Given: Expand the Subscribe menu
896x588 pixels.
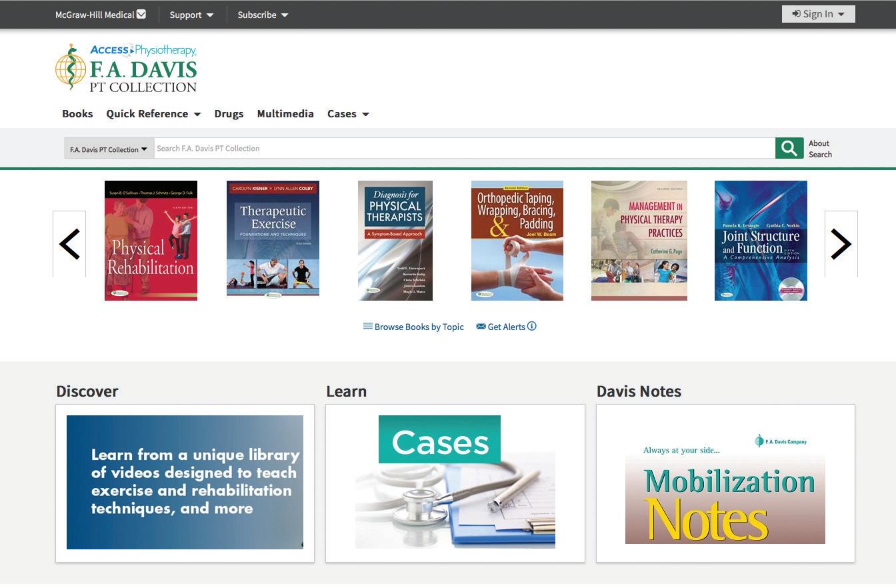Looking at the screenshot, I should pos(263,15).
